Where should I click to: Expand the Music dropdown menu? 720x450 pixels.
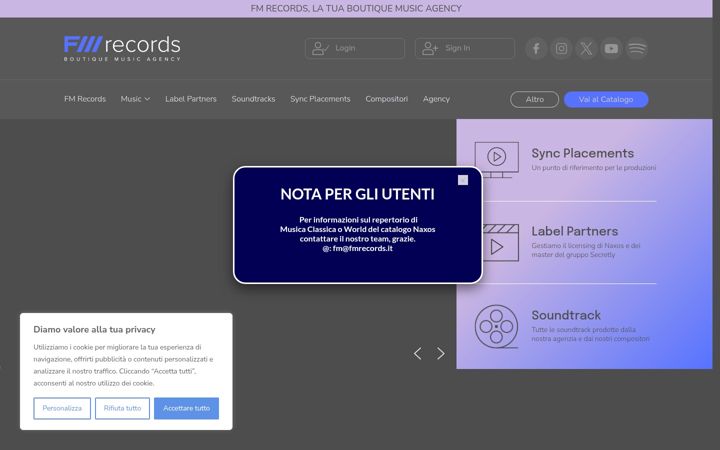[x=135, y=99]
